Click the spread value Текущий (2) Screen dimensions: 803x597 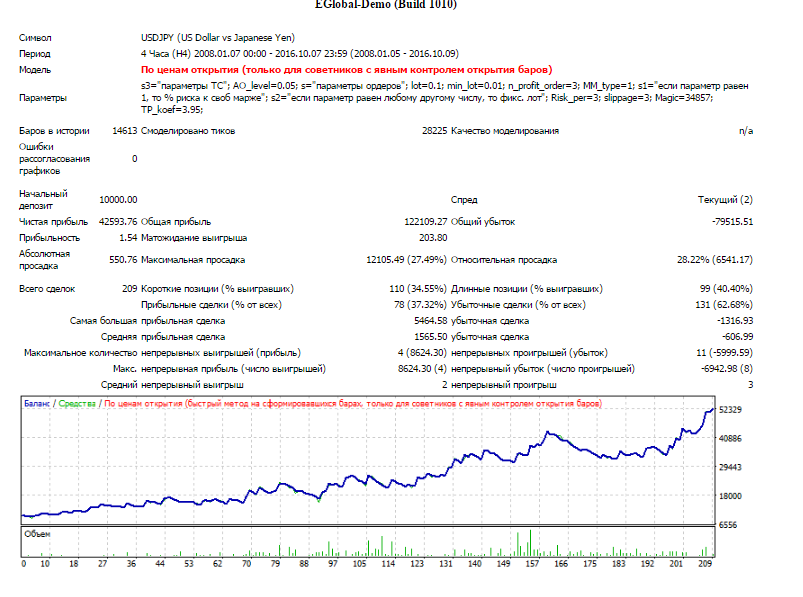[x=725, y=200]
